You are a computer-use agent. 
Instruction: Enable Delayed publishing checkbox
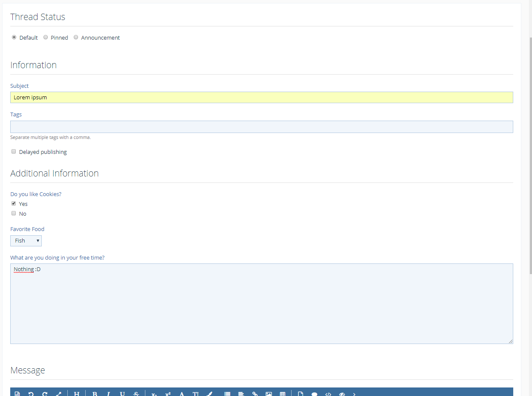(14, 152)
